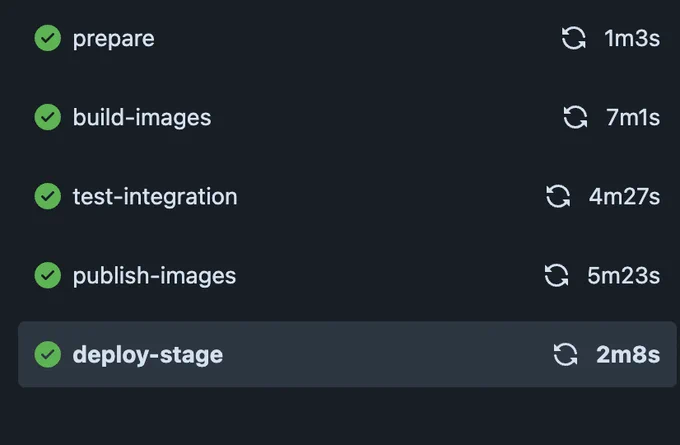Screen dimensions: 680x445
Task: Click green success icon beside prepare
Action: (48, 38)
